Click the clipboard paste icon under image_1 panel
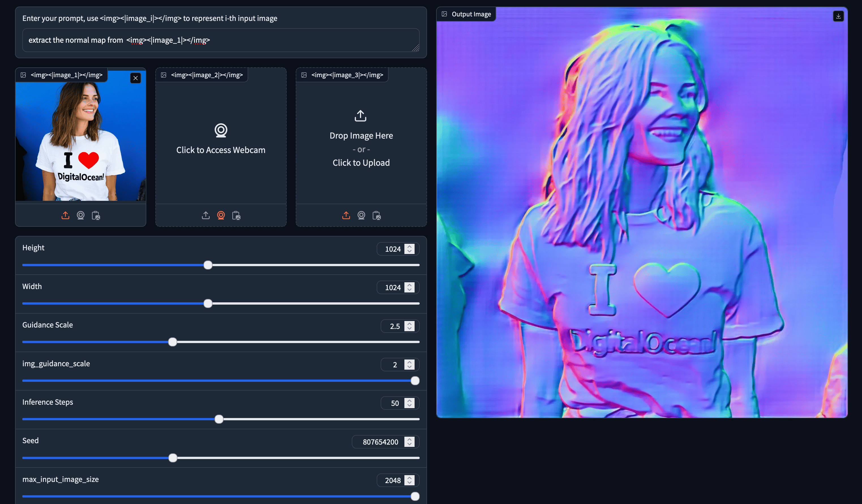862x504 pixels. point(96,216)
